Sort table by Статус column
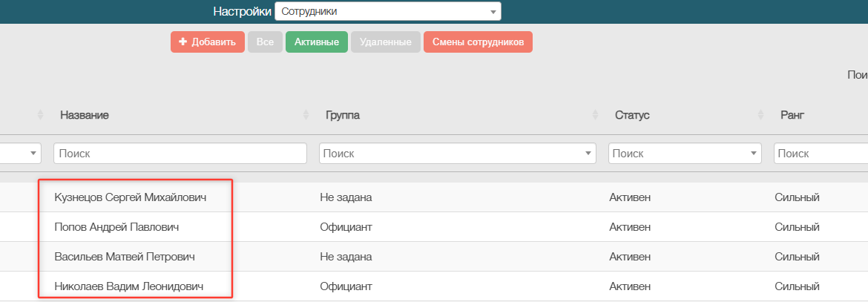Screen dimensions: 868x302 coord(632,115)
